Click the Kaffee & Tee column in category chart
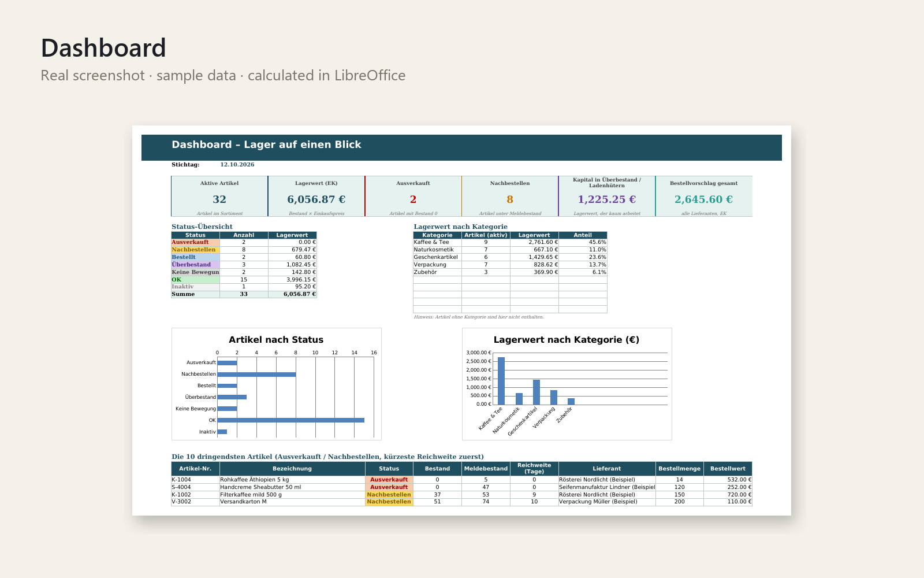 pos(501,381)
